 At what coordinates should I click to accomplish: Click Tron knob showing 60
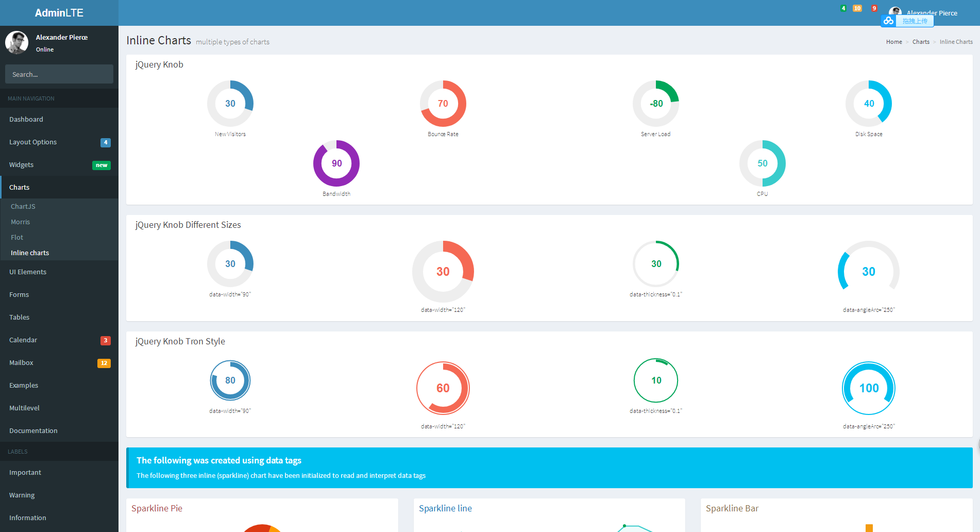(443, 388)
